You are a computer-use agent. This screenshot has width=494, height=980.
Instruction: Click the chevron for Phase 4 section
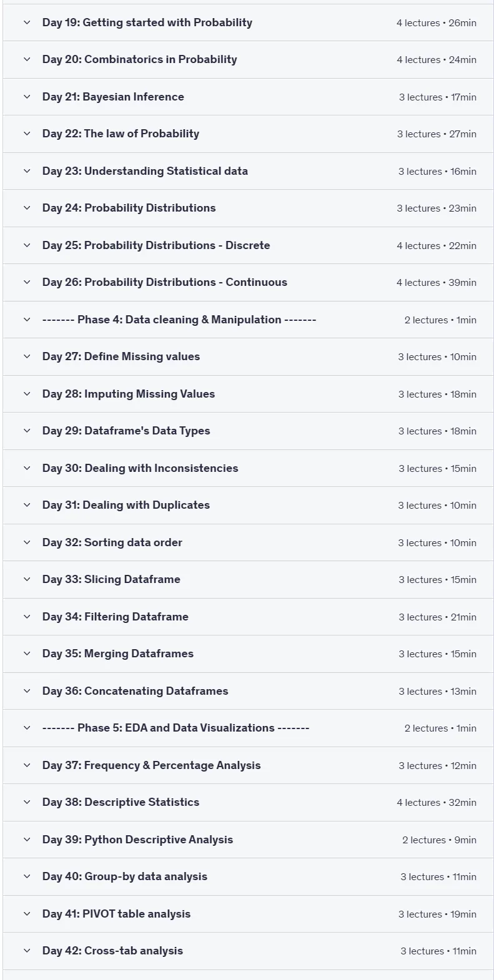point(27,320)
